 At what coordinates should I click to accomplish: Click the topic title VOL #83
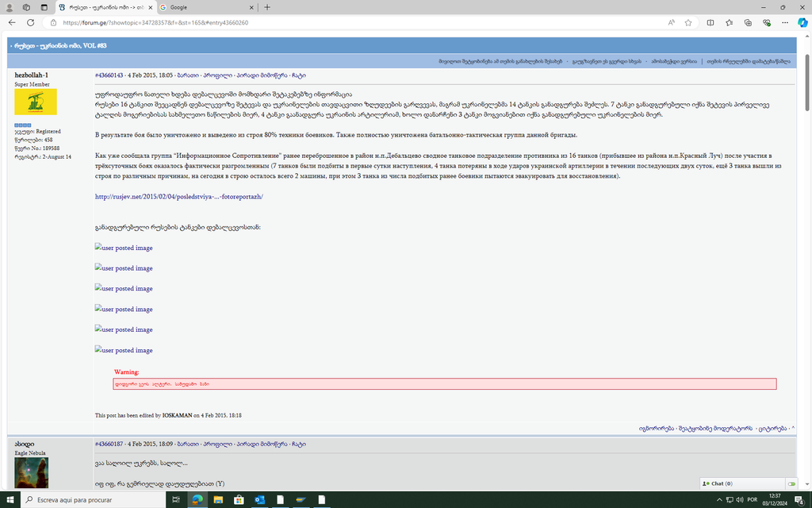pyautogui.click(x=59, y=45)
